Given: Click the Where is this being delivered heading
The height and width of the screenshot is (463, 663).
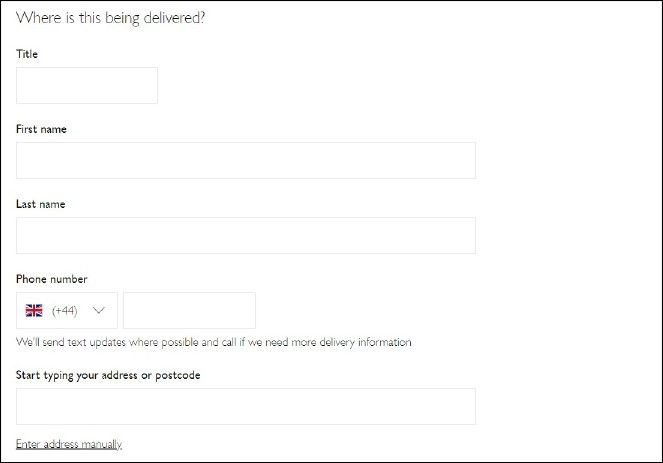Looking at the screenshot, I should [x=110, y=18].
